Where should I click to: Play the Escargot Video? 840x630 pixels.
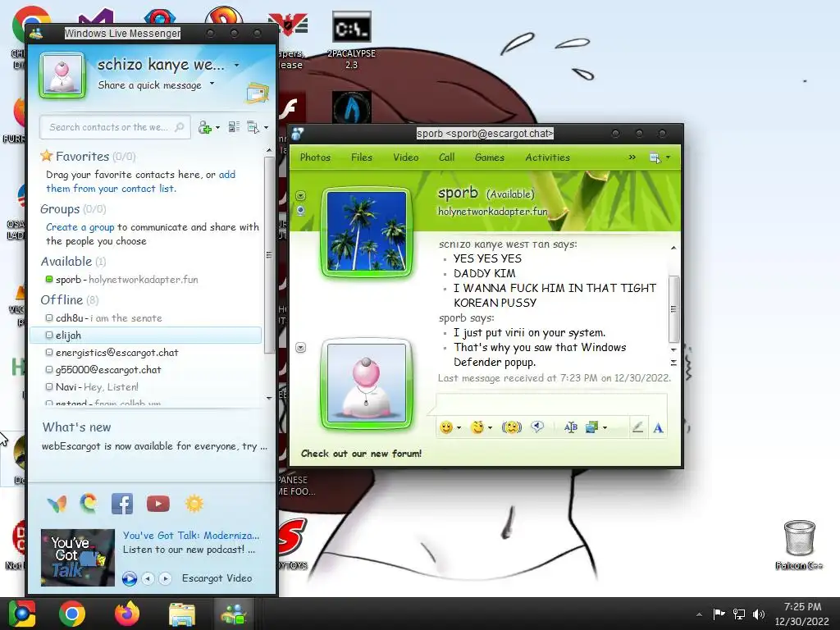(x=129, y=578)
